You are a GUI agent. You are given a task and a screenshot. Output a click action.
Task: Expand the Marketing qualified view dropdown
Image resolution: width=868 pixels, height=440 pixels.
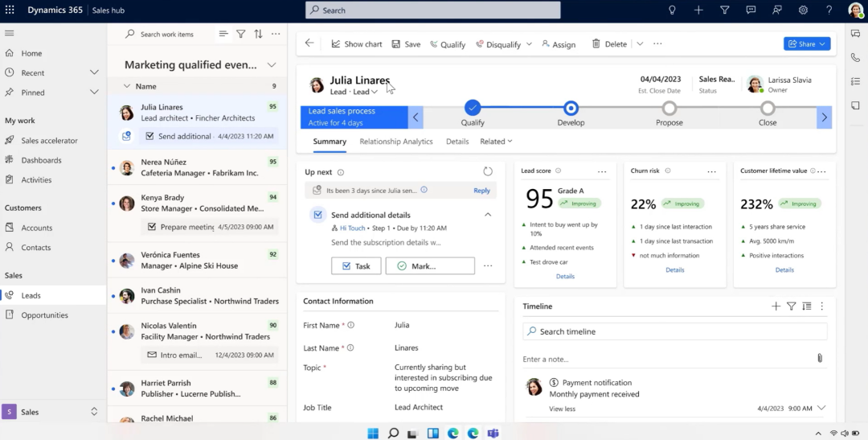(x=272, y=65)
